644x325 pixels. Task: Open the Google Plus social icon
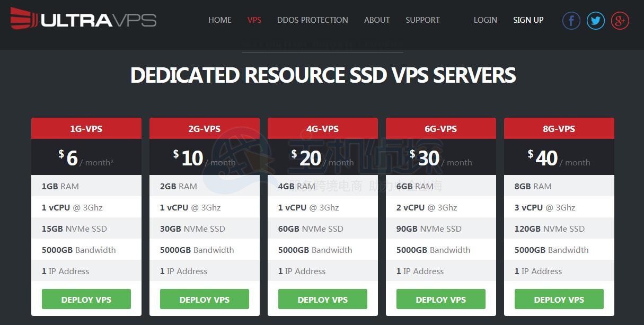pyautogui.click(x=620, y=21)
